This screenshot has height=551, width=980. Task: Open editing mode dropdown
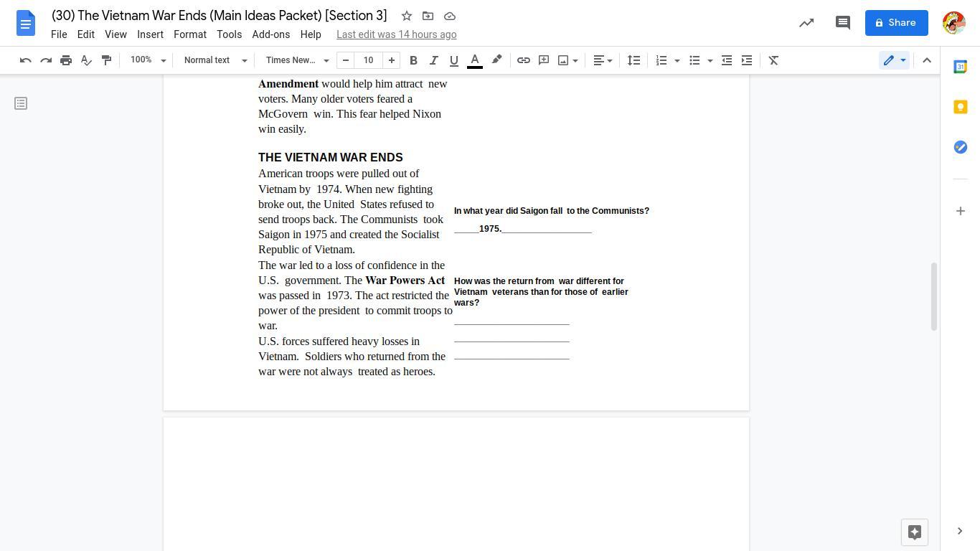coord(895,60)
